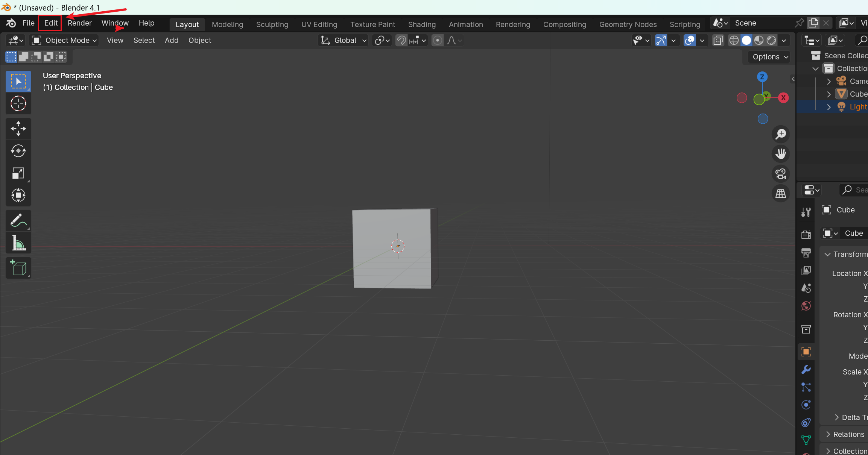Click the red X axis gizmo ball
Viewport: 868px width, 455px height.
click(x=783, y=98)
